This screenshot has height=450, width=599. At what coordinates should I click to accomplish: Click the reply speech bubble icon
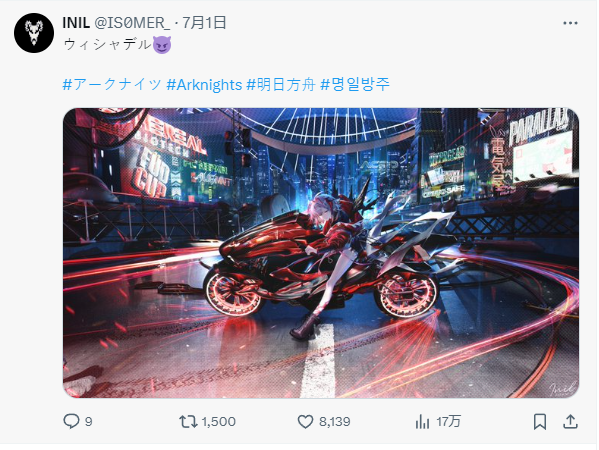click(71, 421)
